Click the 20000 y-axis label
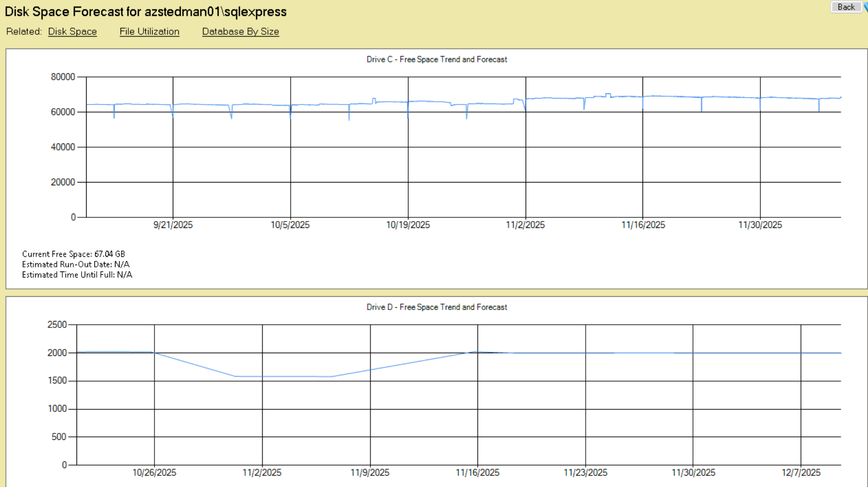868x487 pixels. coord(63,183)
